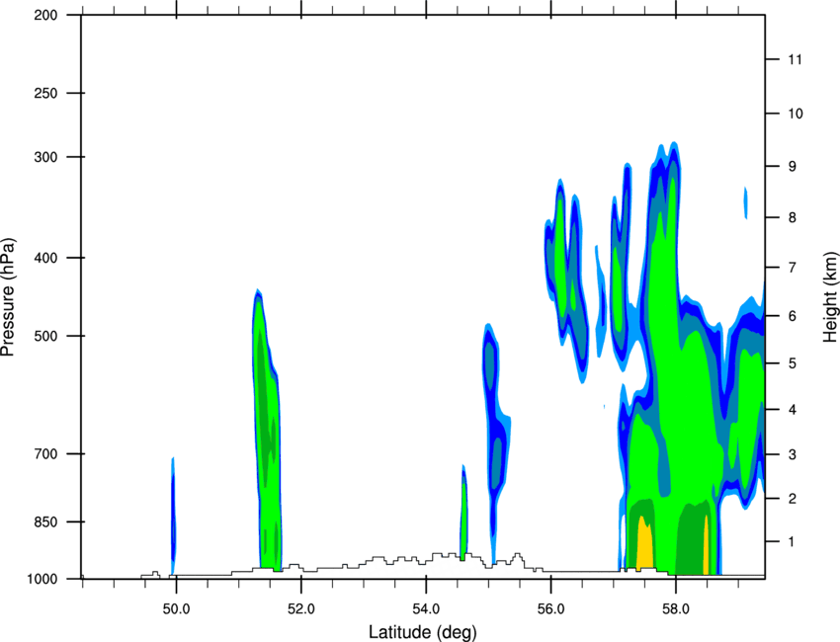Pick the 7 km height label
This screenshot has height=642, width=840.
pos(792,268)
